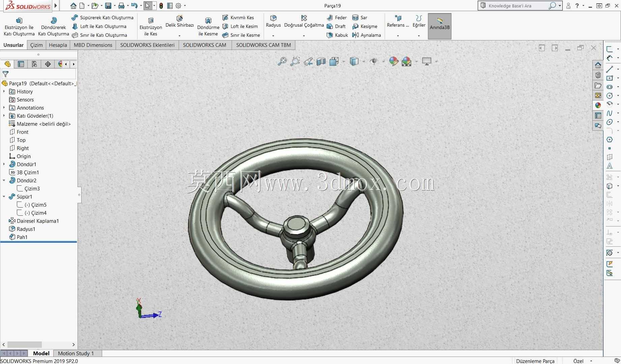Image resolution: width=621 pixels, height=364 pixels.
Task: Open Radyus dropdown arrow
Action: (273, 36)
